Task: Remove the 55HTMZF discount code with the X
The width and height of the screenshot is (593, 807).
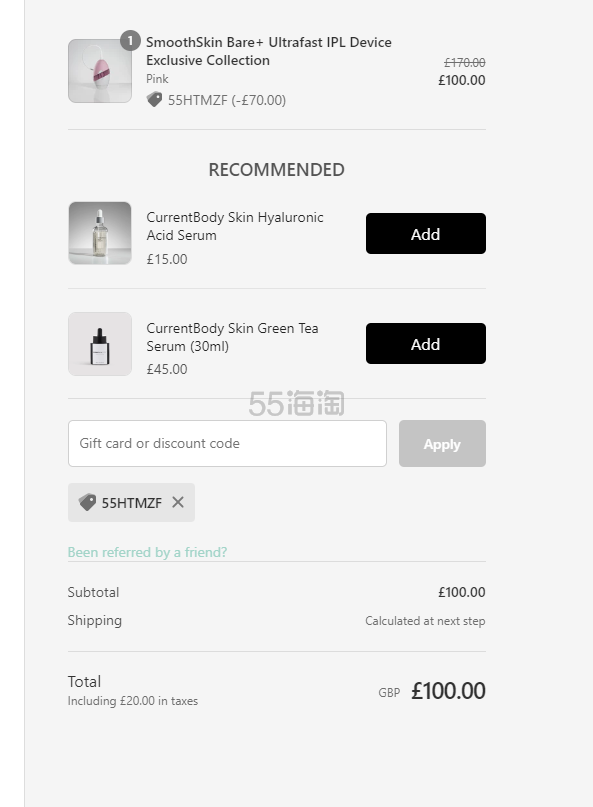Action: tap(177, 502)
